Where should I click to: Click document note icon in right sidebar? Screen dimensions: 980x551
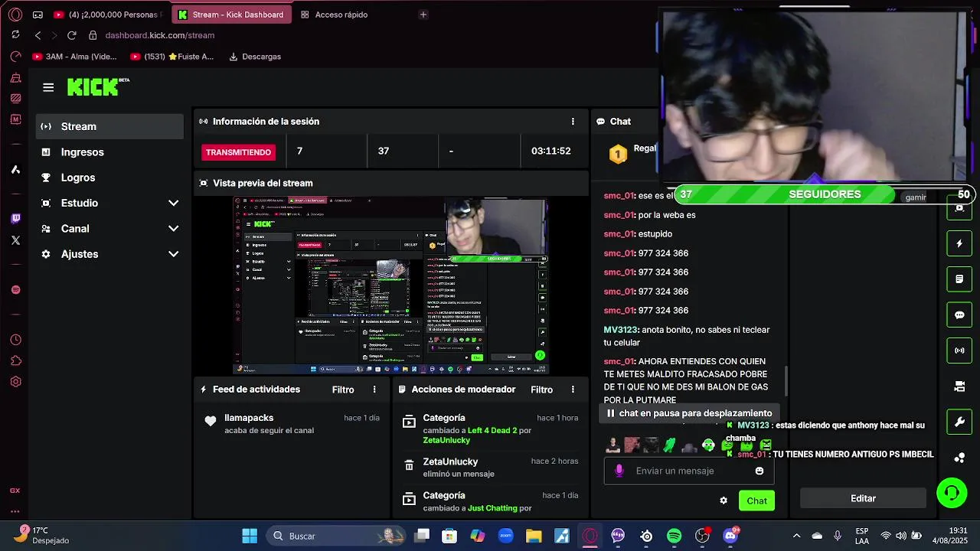(x=959, y=279)
